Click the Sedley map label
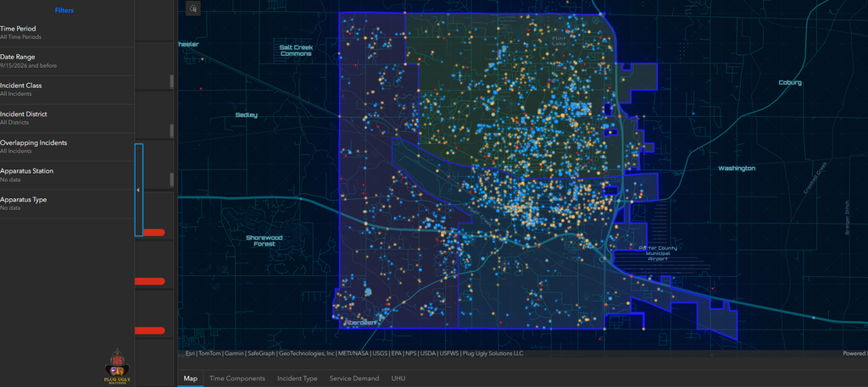Viewport: 868px width, 387px height. [x=247, y=115]
